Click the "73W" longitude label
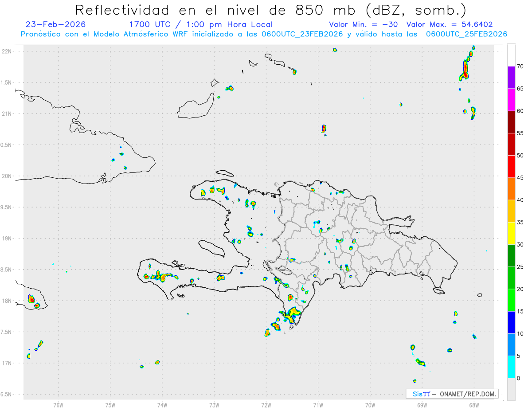Viewport: 532px width, 411px height. tap(214, 405)
